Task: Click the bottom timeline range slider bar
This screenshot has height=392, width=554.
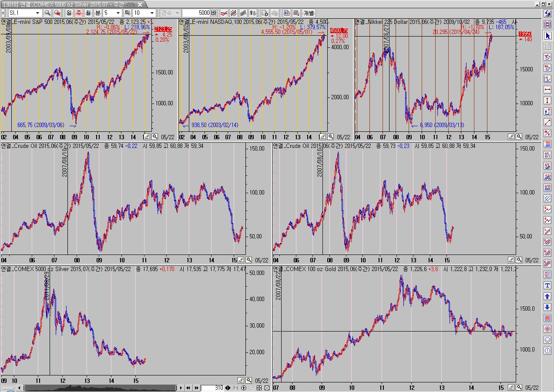Action: click(x=100, y=388)
